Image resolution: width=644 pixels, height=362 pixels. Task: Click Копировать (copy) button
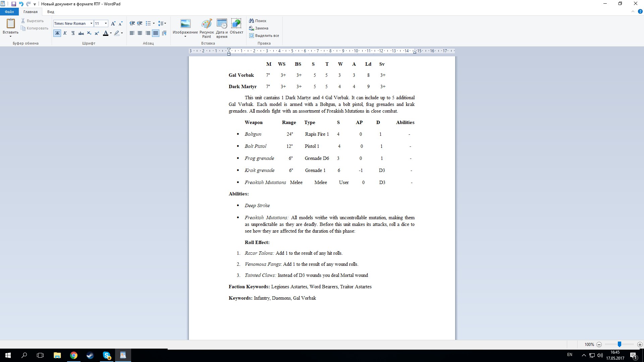coord(35,28)
